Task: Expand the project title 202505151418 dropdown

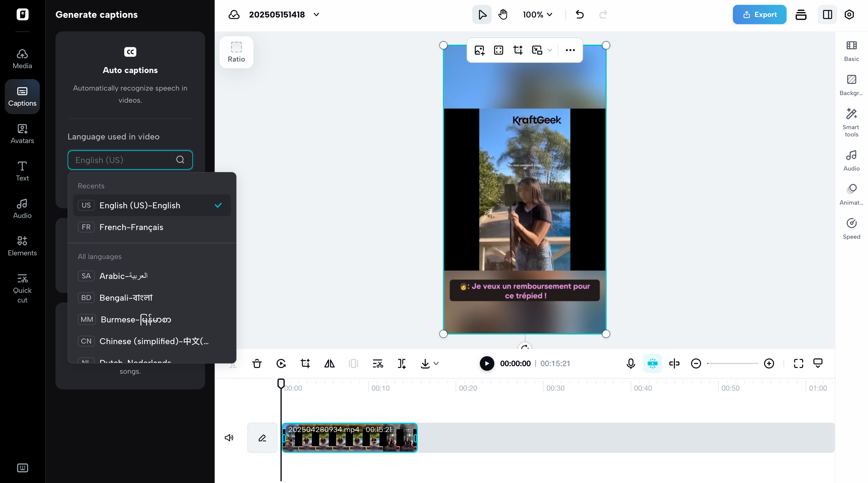Action: tap(316, 14)
